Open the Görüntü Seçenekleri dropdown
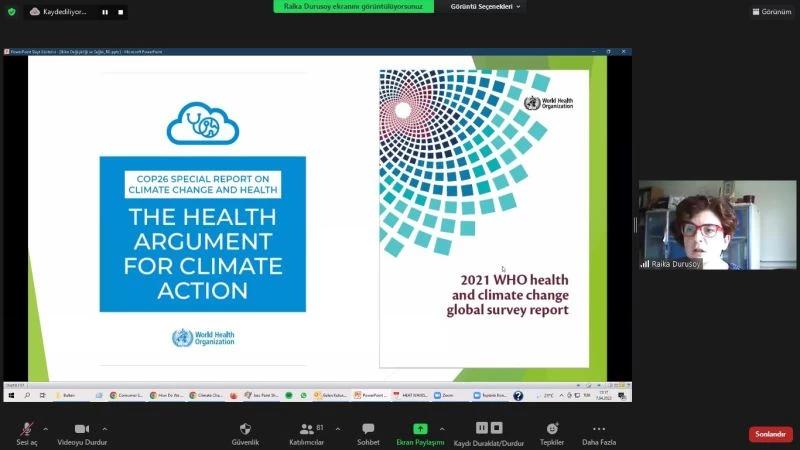 [486, 6]
